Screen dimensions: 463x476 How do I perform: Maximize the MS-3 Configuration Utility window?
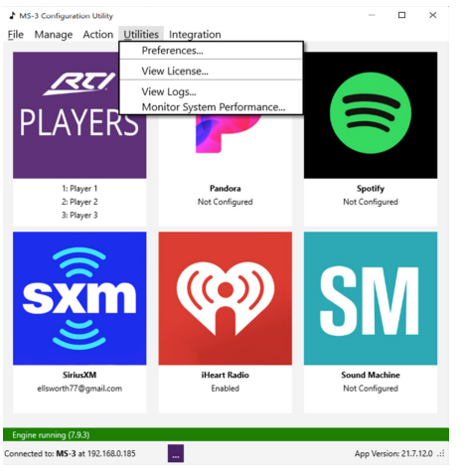point(401,15)
